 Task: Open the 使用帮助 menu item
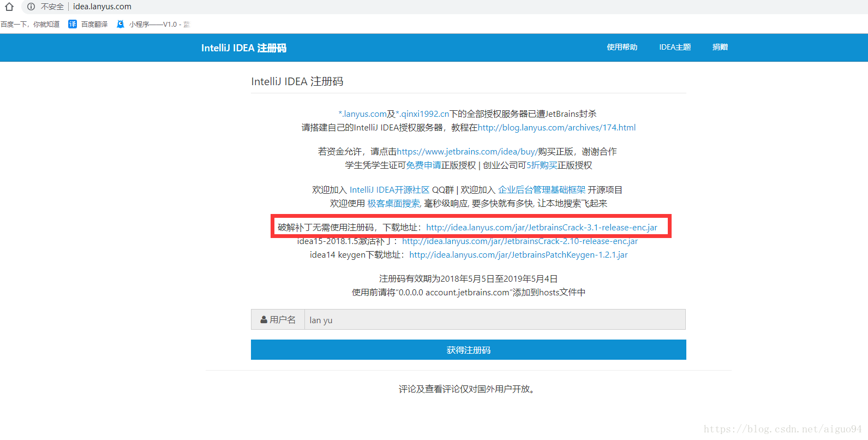[x=622, y=47]
